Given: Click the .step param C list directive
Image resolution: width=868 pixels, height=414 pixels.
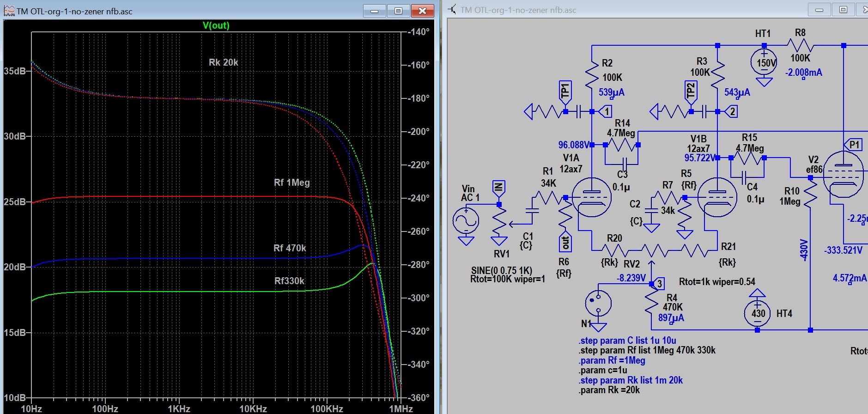Looking at the screenshot, I should point(627,341).
